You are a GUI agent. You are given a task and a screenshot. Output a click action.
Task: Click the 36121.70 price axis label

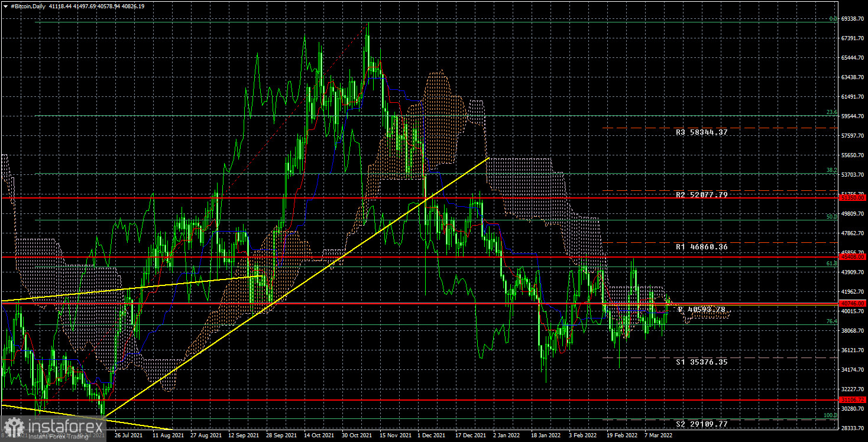click(853, 350)
